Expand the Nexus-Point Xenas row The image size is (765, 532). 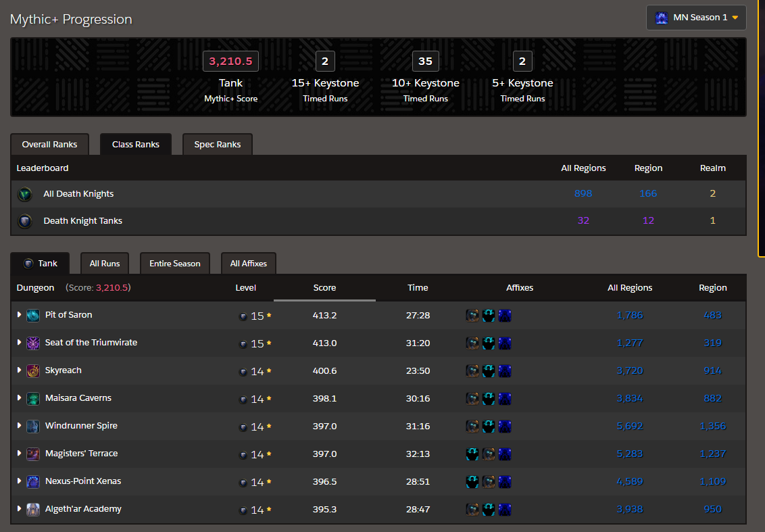click(x=19, y=481)
